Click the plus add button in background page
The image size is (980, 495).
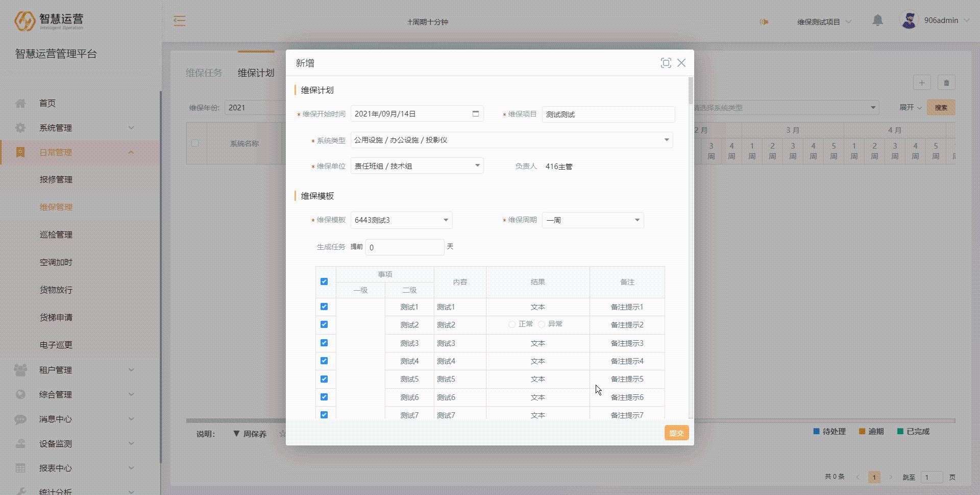tap(922, 83)
